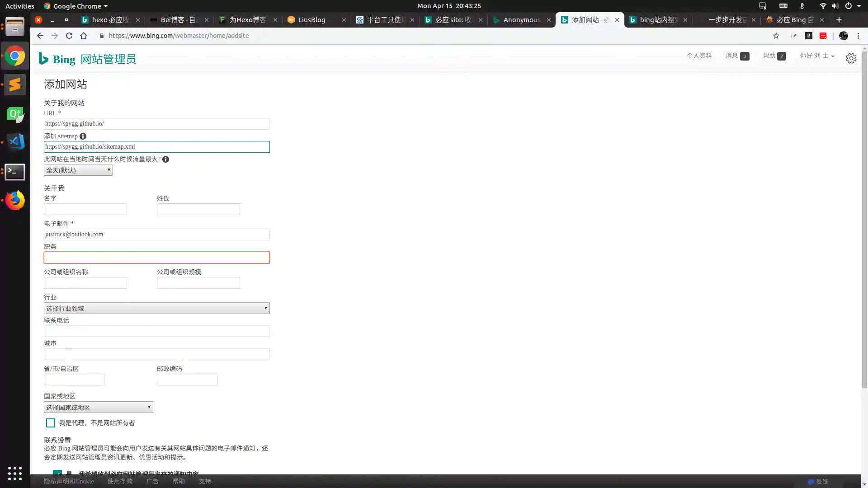Open Google Chrome app menu in top bar
The height and width of the screenshot is (488, 868).
(75, 6)
